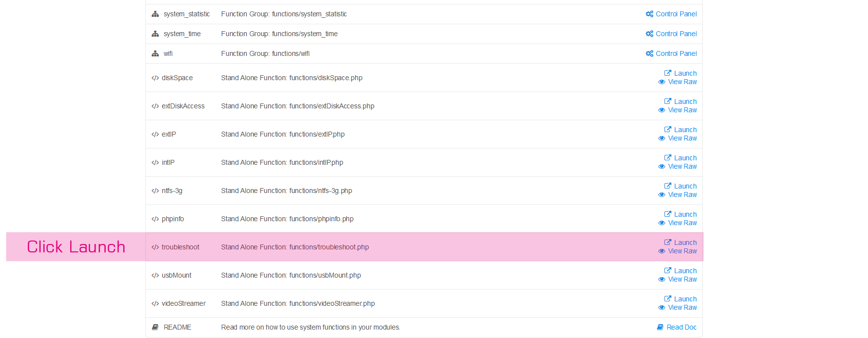Click the external-link icon for videoStreamer Launch
This screenshot has height=338, width=868.
point(668,299)
